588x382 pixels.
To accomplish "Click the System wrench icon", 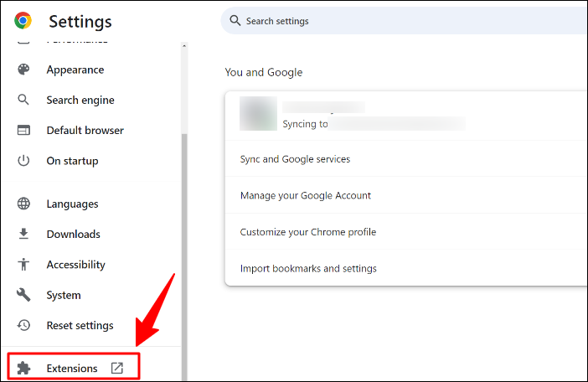I will pyautogui.click(x=24, y=295).
